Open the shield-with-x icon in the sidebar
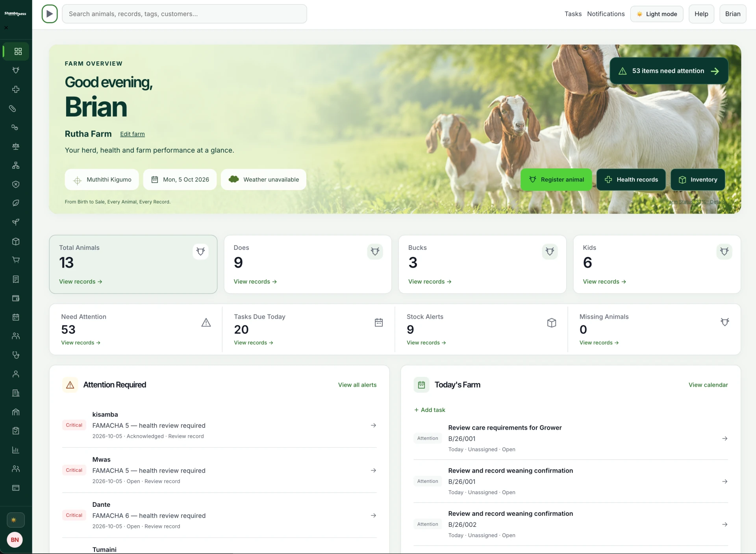The image size is (756, 554). coord(16,184)
